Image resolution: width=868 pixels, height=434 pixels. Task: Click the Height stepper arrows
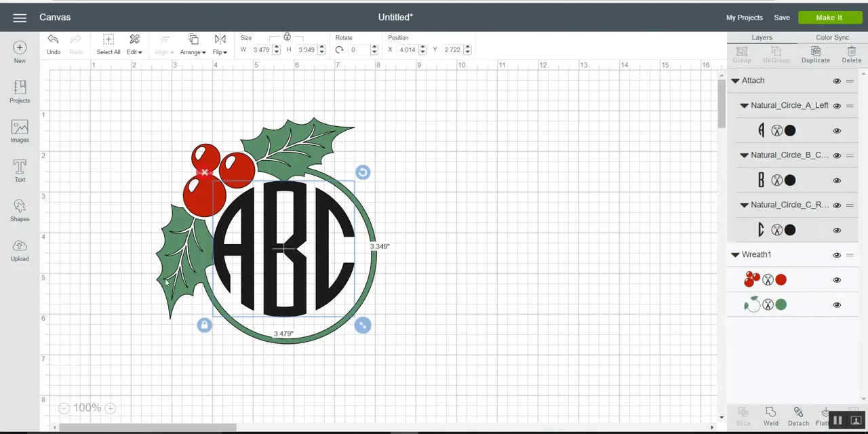[x=321, y=50]
